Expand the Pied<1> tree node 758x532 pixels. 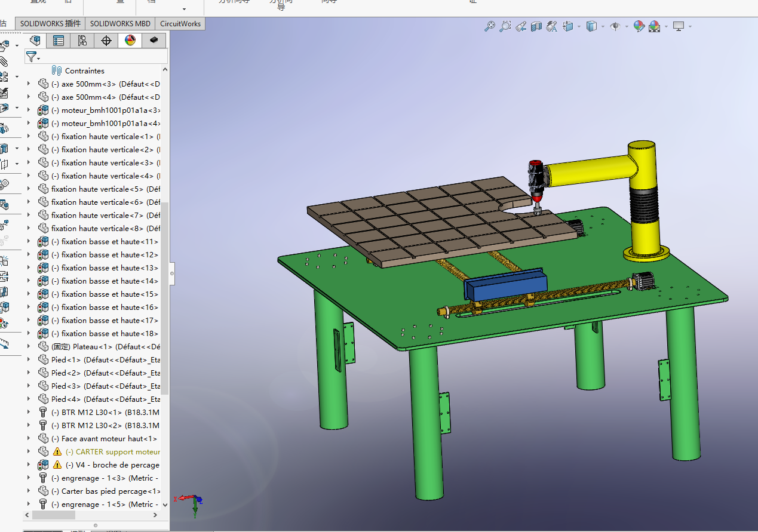click(x=28, y=360)
